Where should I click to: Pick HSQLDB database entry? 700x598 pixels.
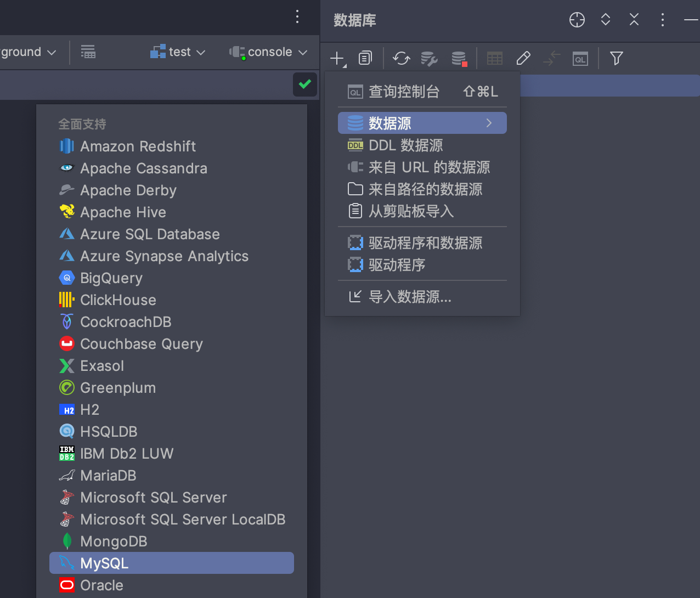coord(172,431)
